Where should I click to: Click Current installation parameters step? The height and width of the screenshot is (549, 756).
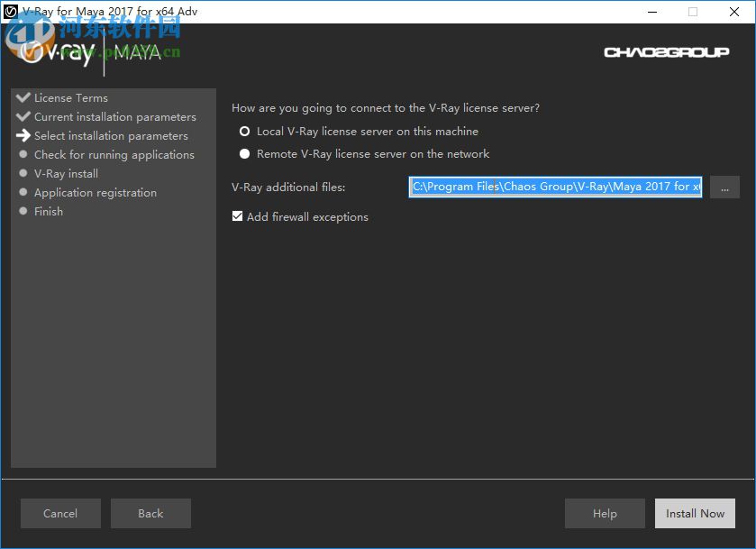[x=115, y=117]
